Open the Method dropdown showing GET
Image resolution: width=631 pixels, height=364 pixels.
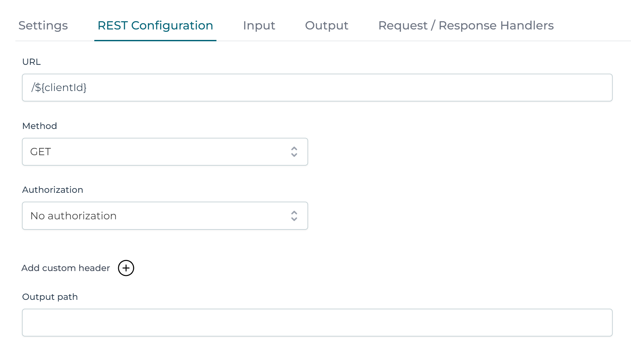[165, 152]
